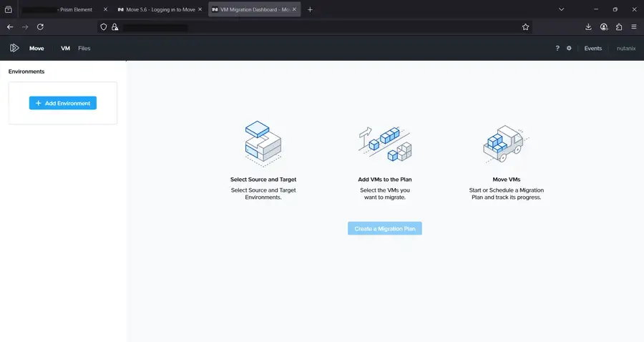Screen dimensions: 644x342
Task: Open the Firefox hamburger application menu
Action: click(x=634, y=26)
